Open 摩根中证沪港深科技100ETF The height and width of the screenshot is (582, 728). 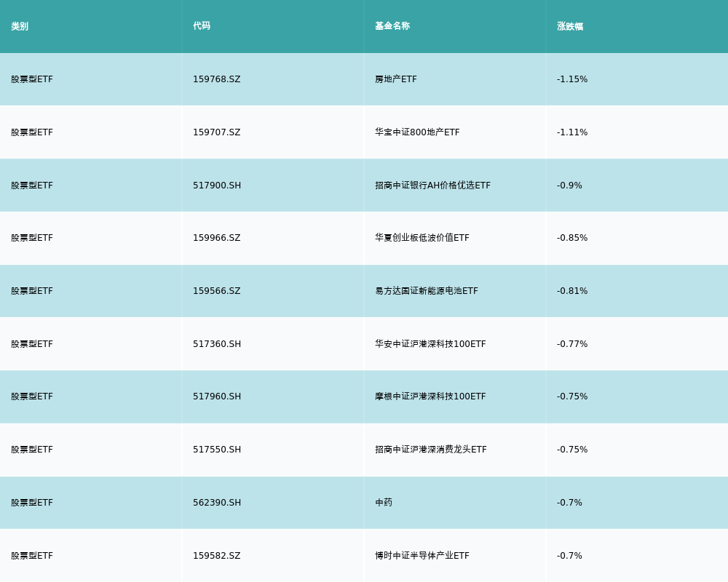tap(430, 396)
